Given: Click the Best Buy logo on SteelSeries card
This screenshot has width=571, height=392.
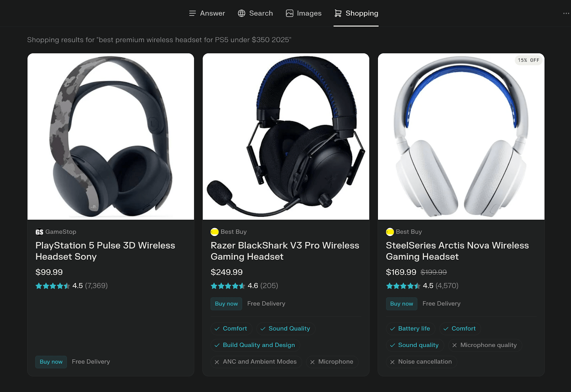Looking at the screenshot, I should click(x=390, y=232).
